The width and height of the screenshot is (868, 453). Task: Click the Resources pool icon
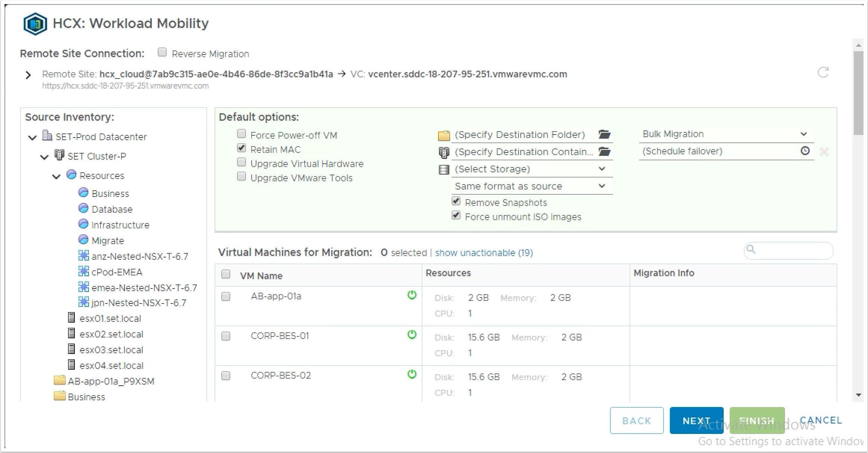click(71, 175)
